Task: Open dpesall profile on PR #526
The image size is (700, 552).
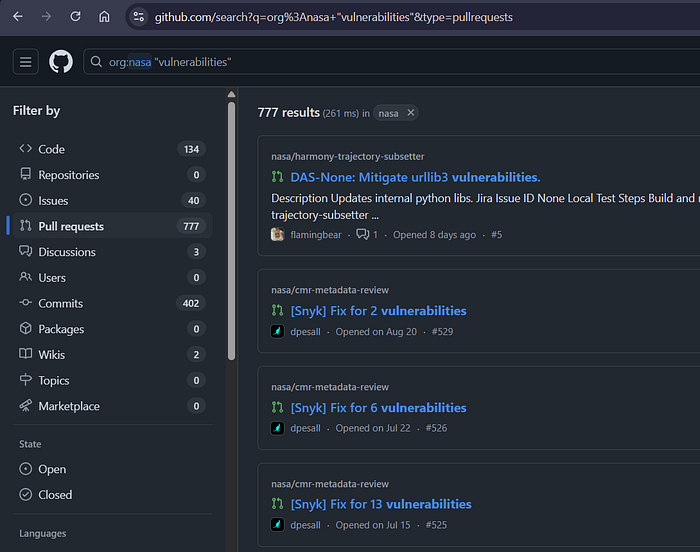Action: 305,428
